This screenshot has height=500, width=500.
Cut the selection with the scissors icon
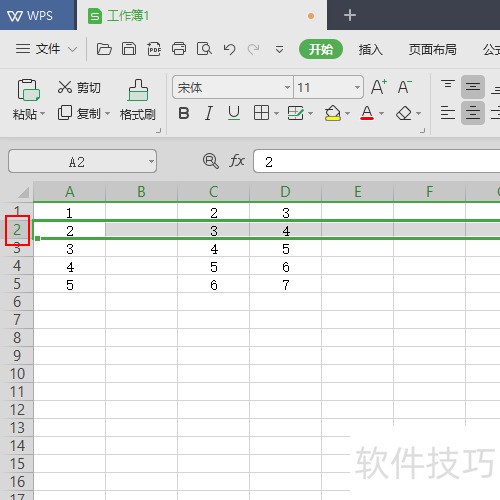[79, 87]
